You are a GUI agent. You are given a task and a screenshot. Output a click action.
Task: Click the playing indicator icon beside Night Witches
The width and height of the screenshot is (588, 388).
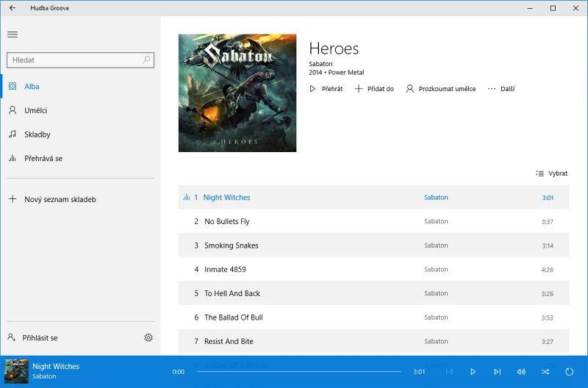(186, 197)
